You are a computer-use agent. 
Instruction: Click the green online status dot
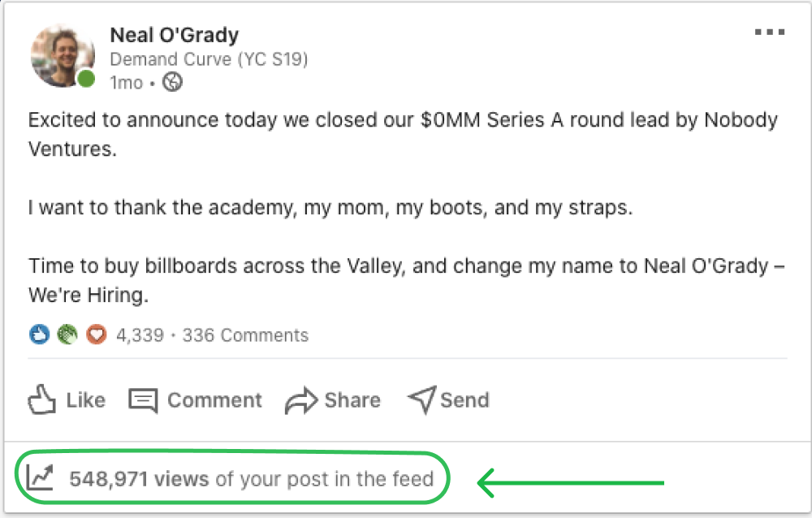[86, 79]
